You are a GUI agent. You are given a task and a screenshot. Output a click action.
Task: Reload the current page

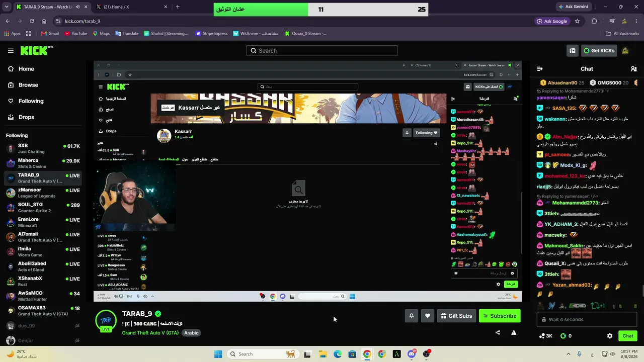click(x=32, y=21)
